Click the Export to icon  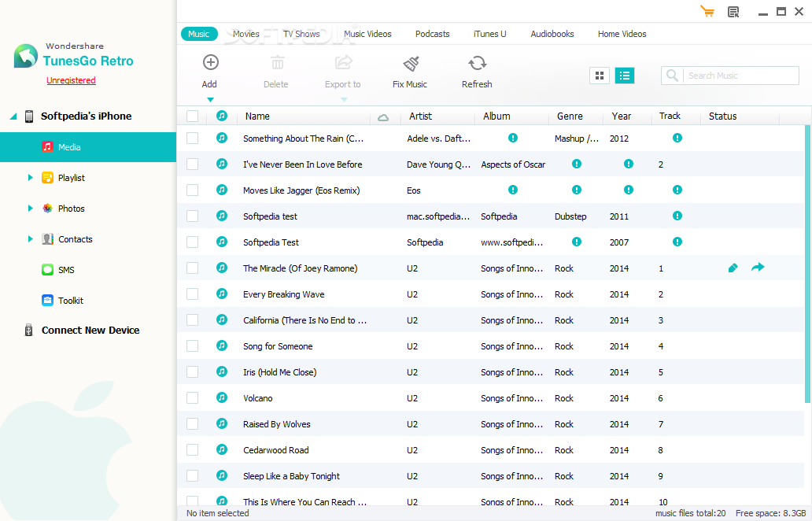point(343,63)
